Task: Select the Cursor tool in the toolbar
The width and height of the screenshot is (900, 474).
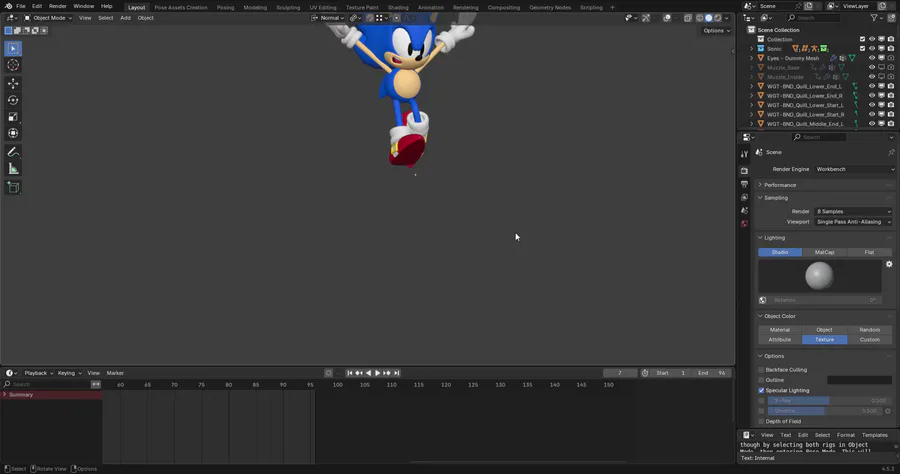Action: click(13, 65)
